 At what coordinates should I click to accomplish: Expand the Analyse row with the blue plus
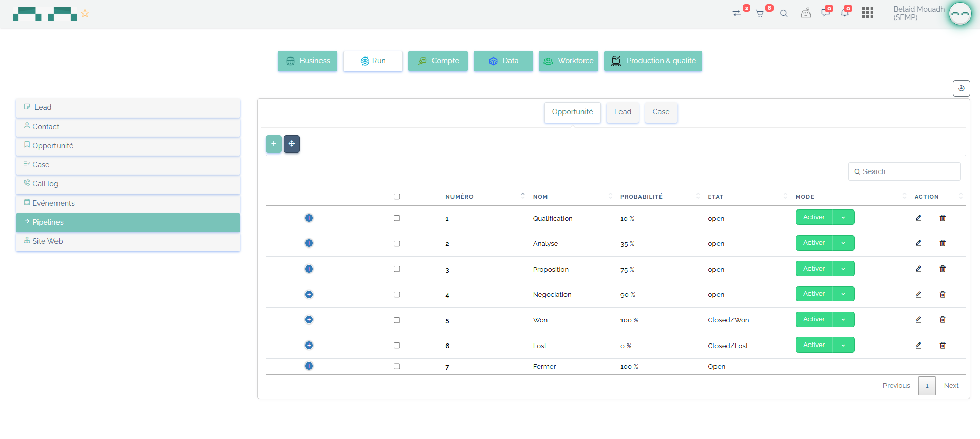(309, 243)
